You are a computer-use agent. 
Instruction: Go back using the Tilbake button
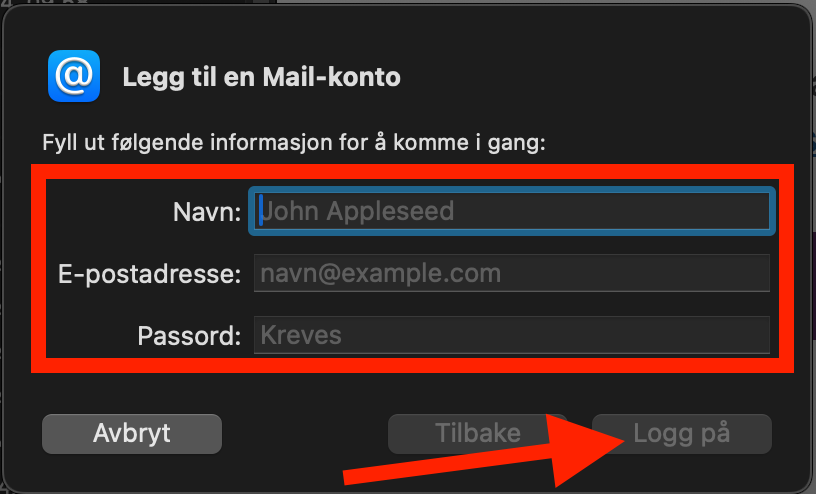pyautogui.click(x=477, y=434)
